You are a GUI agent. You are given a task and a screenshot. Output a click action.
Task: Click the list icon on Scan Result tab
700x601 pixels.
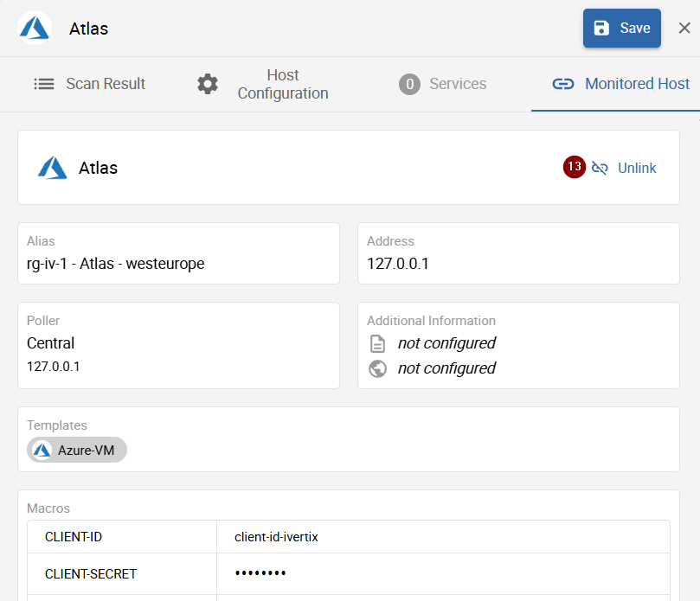[44, 84]
